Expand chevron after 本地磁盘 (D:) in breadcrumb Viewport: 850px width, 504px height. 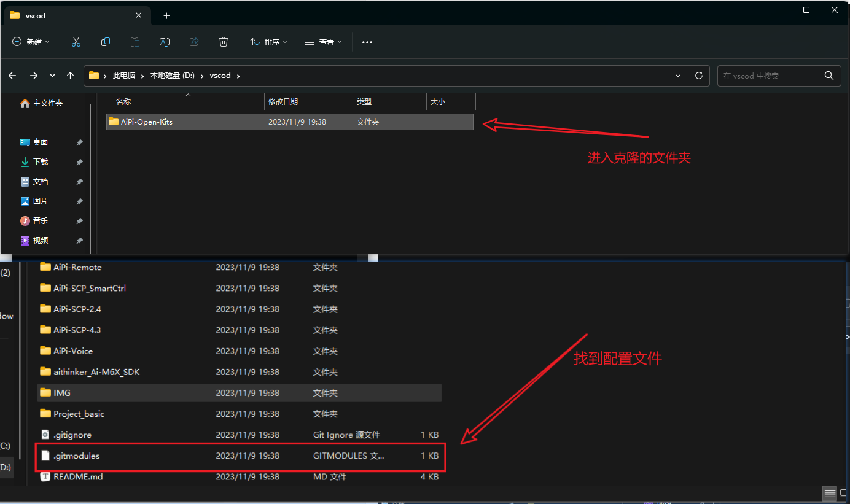coord(203,76)
